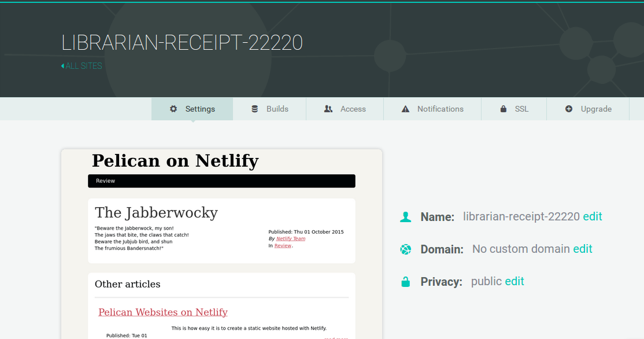Click Review in the black navigation bar
Viewport: 644px width, 339px height.
(105, 181)
